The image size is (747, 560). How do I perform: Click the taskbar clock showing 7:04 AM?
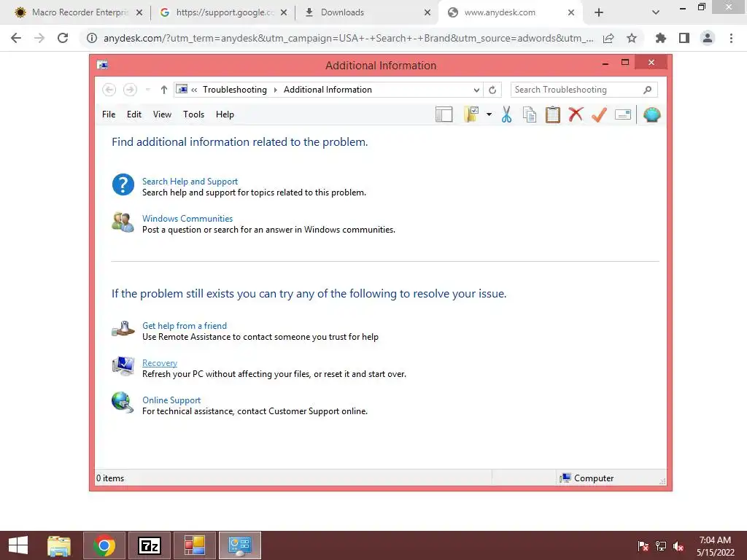point(715,545)
